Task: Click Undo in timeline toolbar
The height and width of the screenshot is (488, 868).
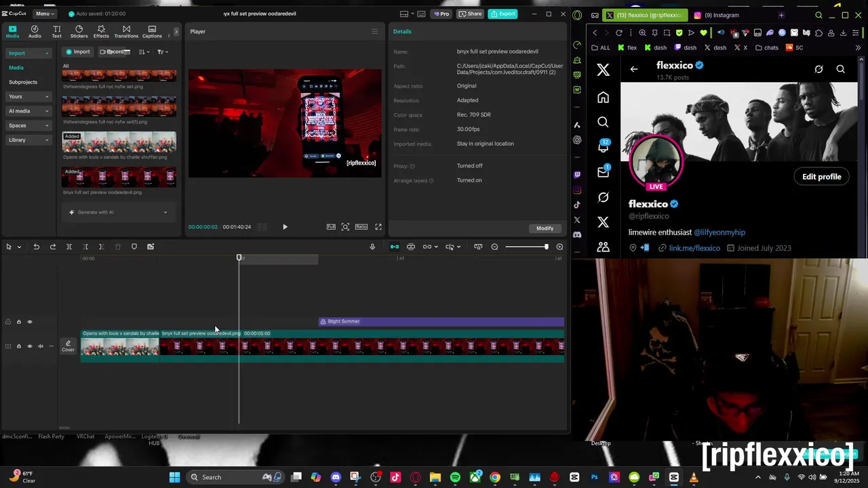Action: pos(37,247)
